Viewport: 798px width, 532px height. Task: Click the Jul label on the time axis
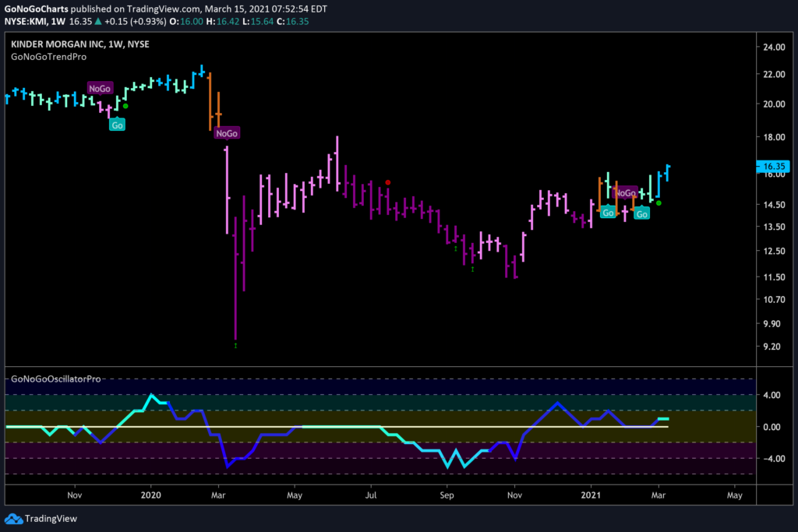coord(371,495)
